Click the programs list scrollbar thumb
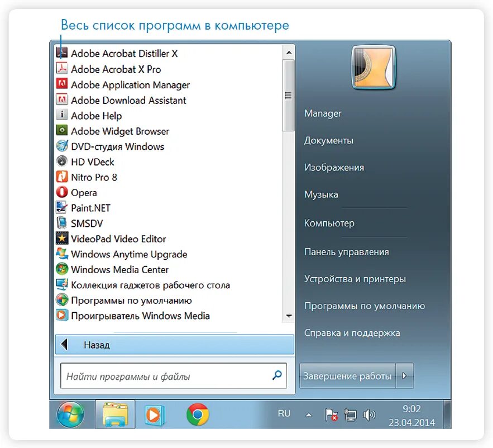493x448 pixels. coord(288,96)
